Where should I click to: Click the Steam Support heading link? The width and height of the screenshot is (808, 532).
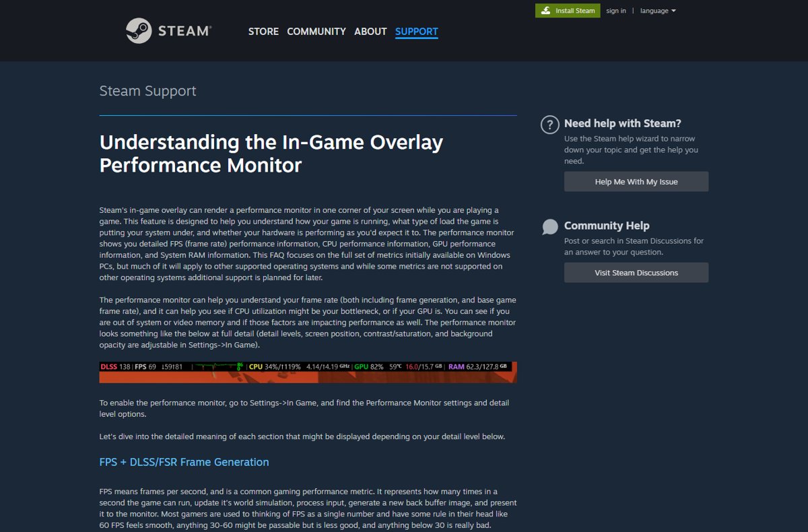click(148, 91)
